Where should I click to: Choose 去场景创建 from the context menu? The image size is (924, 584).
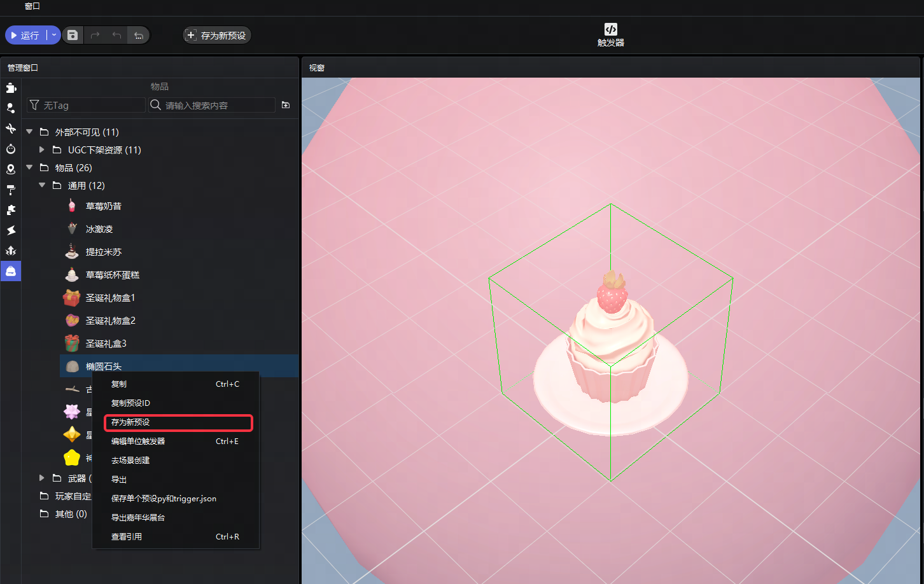(x=176, y=460)
